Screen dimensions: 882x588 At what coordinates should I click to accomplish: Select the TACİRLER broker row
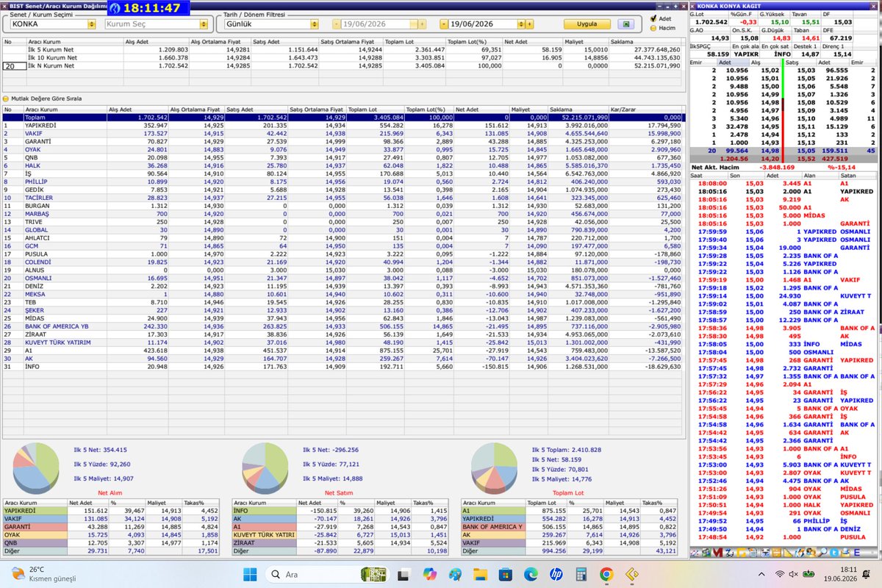click(x=343, y=198)
